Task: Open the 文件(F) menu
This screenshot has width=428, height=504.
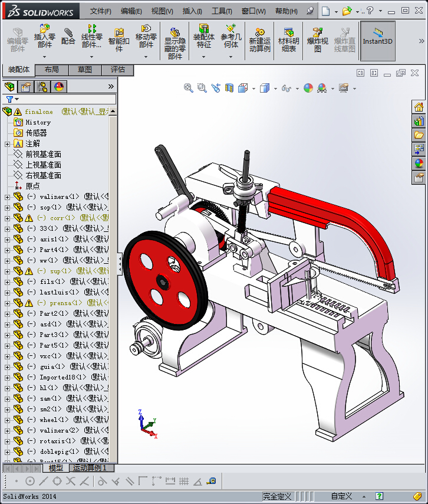Action: point(100,11)
